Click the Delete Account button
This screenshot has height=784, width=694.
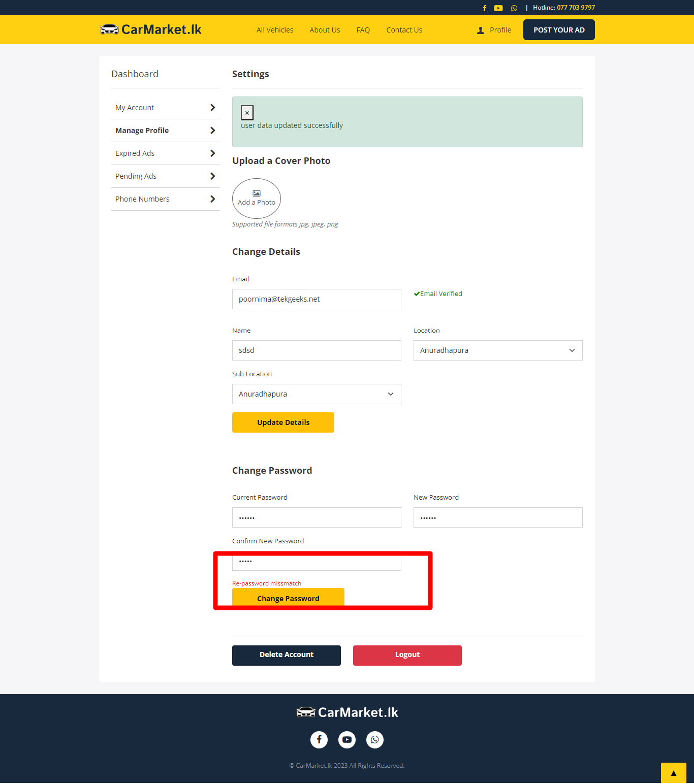tap(286, 655)
